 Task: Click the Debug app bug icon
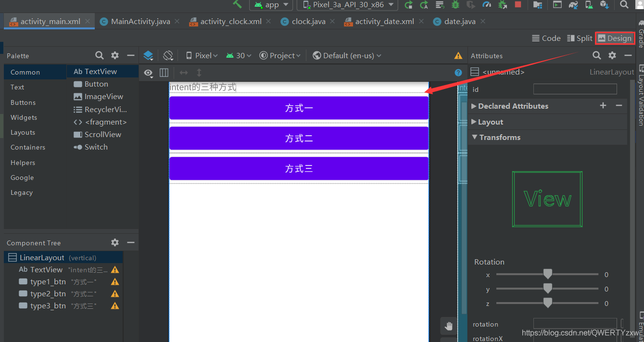[455, 5]
